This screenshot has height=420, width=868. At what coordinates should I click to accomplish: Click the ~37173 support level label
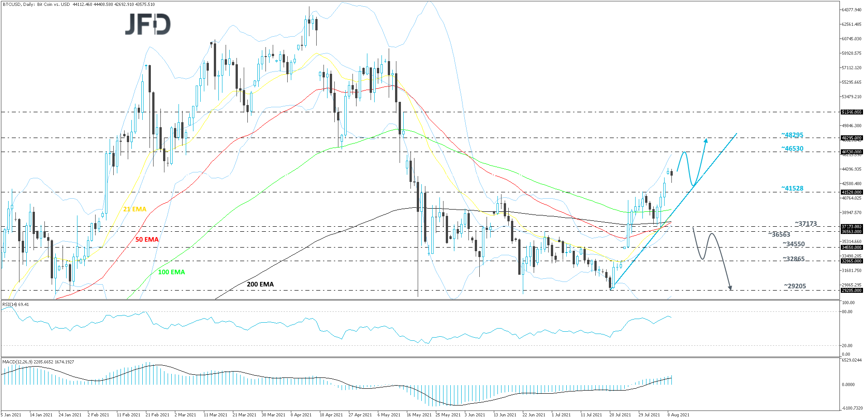806,224
